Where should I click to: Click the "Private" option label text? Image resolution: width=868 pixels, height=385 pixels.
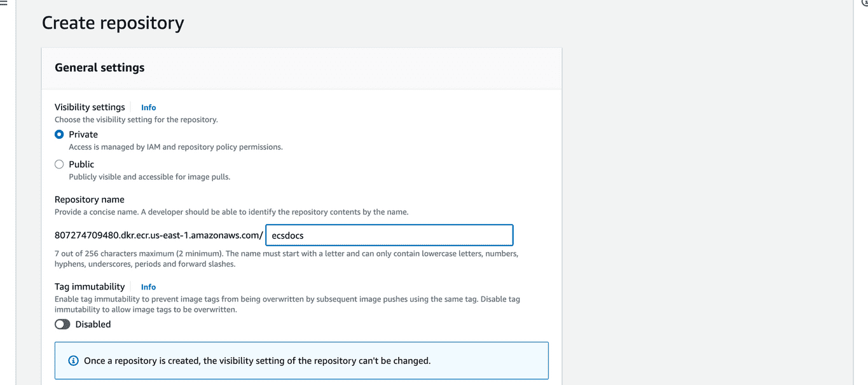83,134
